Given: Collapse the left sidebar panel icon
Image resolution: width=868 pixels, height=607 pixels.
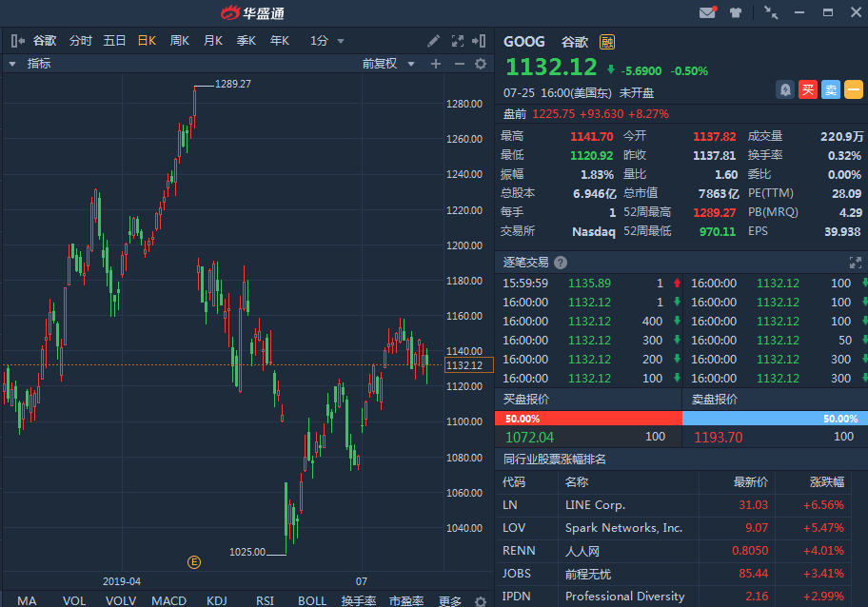Looking at the screenshot, I should (17, 41).
